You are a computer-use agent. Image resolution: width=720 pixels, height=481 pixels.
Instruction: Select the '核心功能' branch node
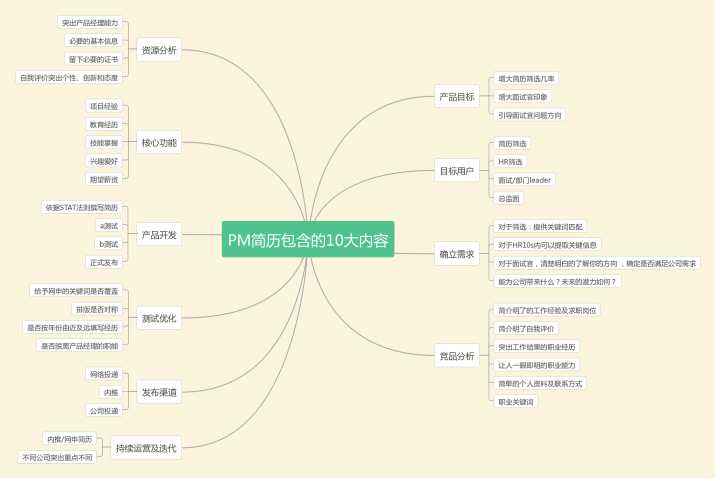[x=159, y=143]
